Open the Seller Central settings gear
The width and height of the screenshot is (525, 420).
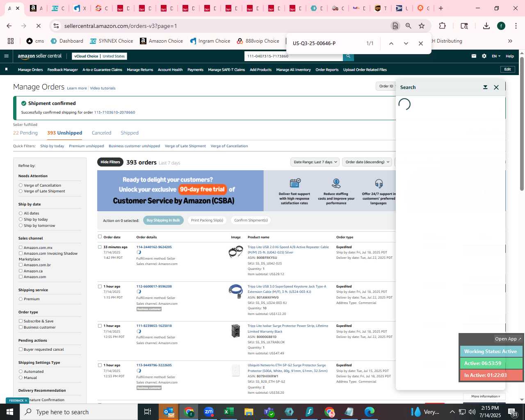(x=484, y=56)
